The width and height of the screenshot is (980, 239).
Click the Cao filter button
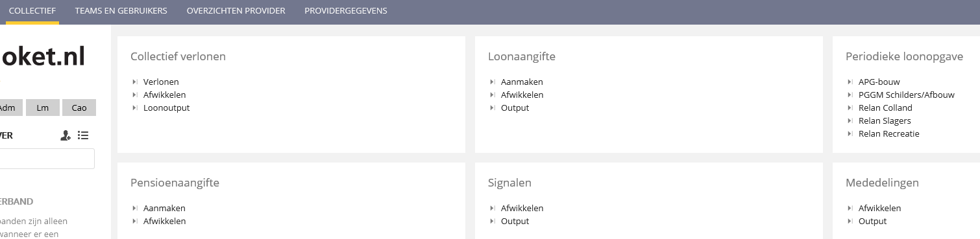(x=79, y=108)
